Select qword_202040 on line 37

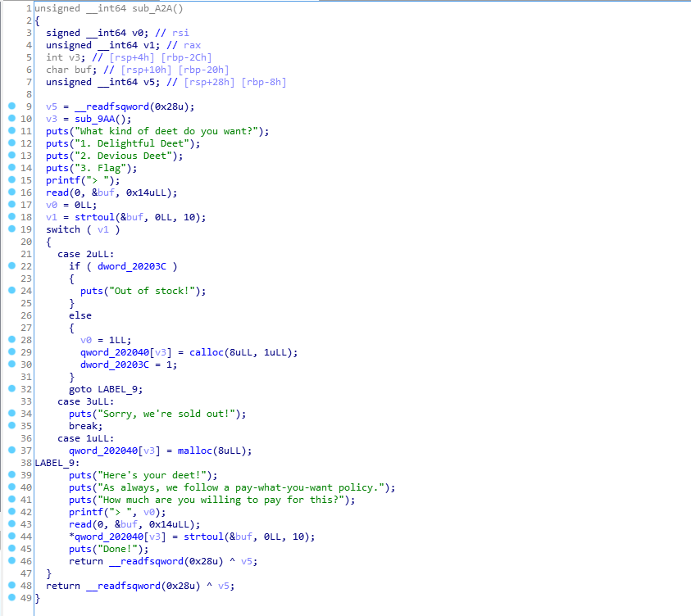point(103,451)
